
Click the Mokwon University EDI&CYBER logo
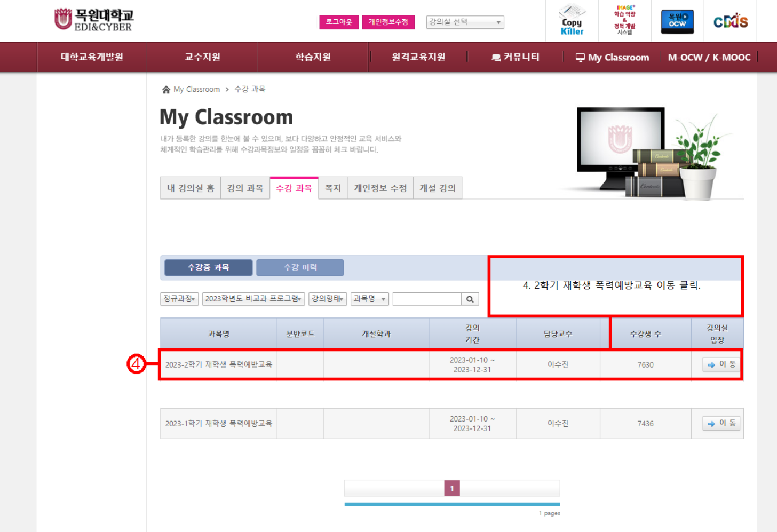(94, 20)
